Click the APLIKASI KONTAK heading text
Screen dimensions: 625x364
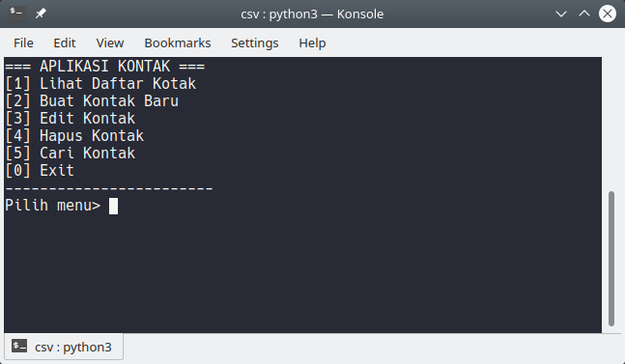point(105,66)
